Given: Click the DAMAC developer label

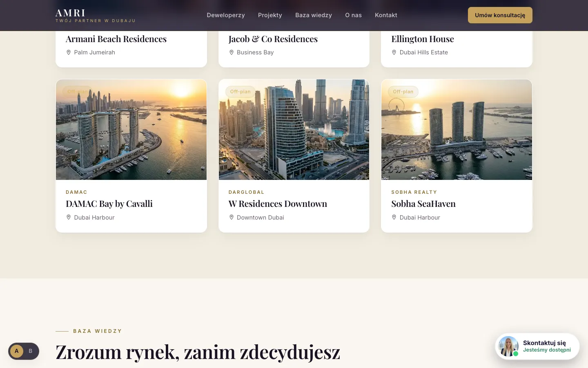Looking at the screenshot, I should pyautogui.click(x=76, y=192).
